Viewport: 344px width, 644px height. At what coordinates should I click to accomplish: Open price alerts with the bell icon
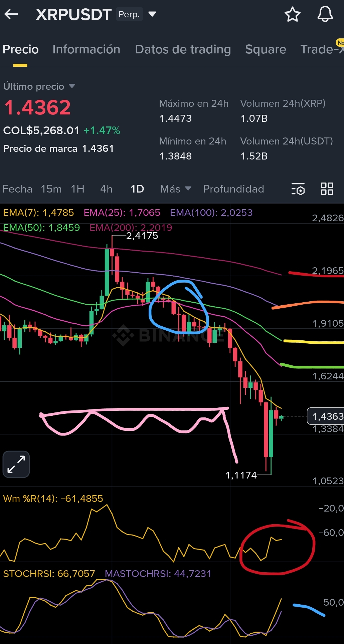(x=325, y=14)
